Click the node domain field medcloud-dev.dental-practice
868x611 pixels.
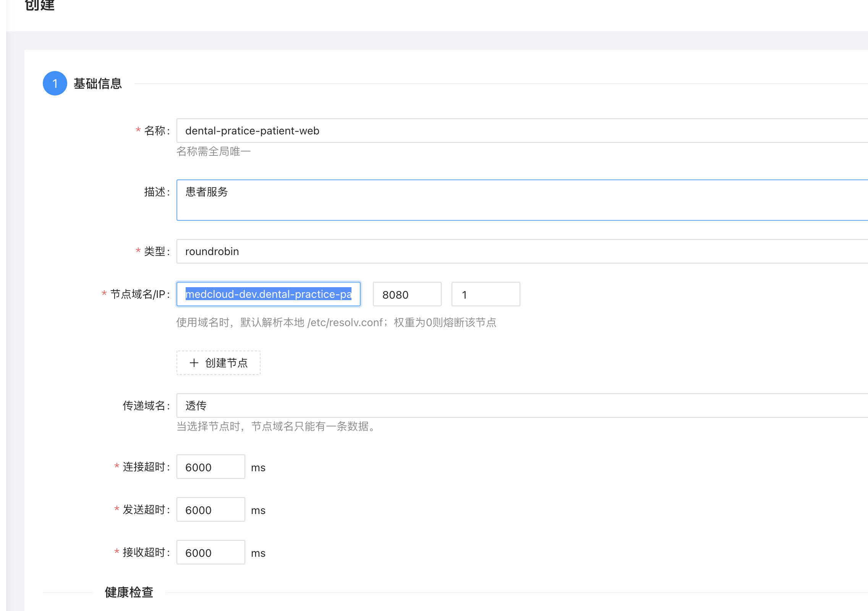click(268, 294)
